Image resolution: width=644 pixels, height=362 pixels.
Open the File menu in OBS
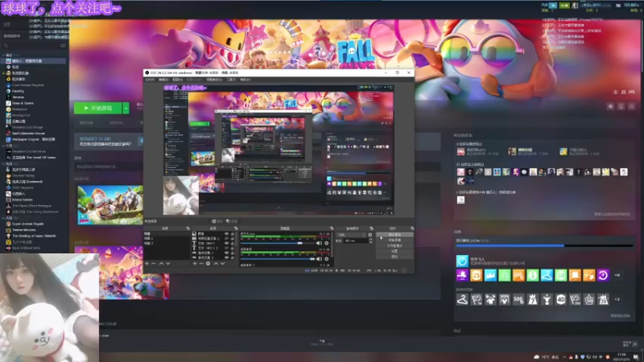pyautogui.click(x=150, y=80)
